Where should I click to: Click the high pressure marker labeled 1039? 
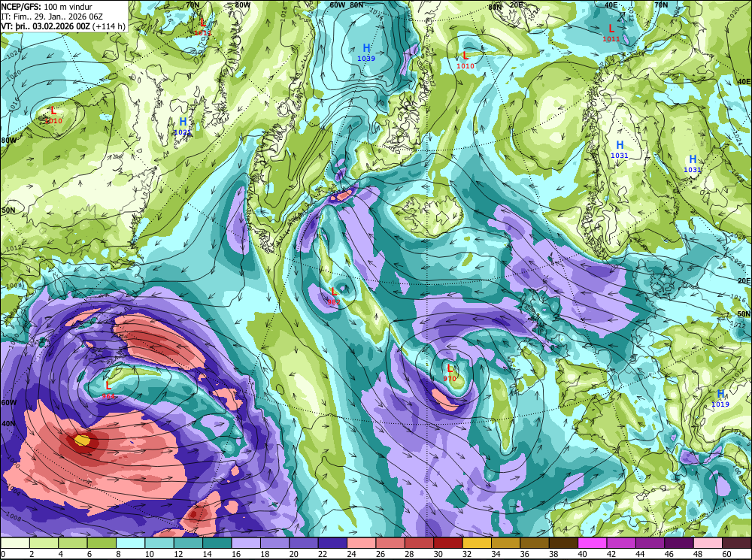366,52
